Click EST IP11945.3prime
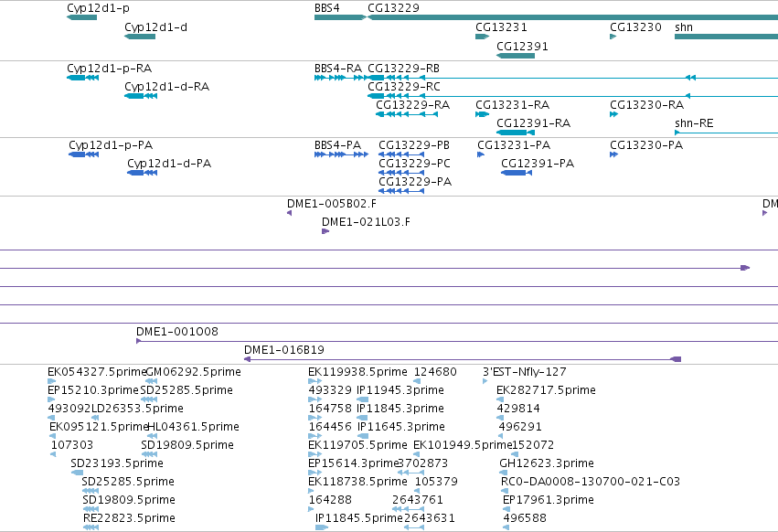778x532 pixels. (400, 390)
